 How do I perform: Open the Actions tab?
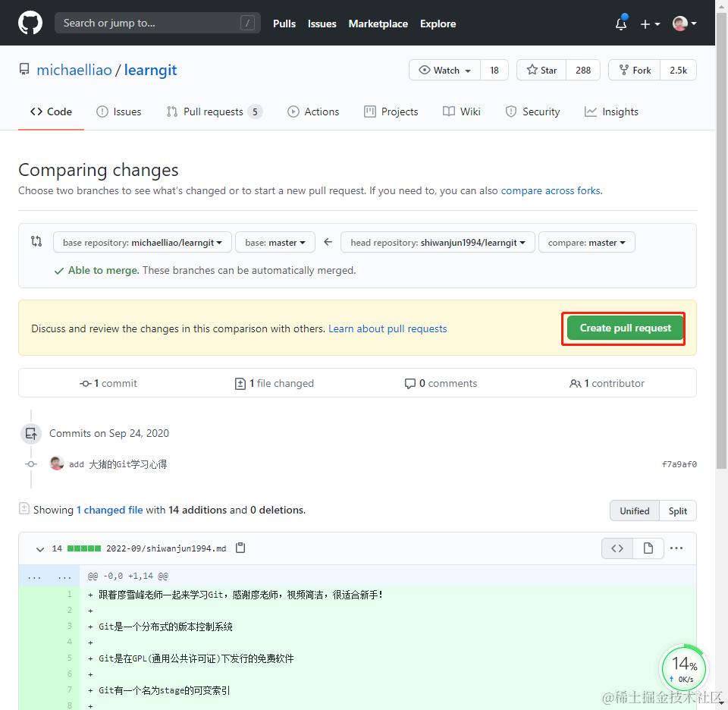click(313, 112)
